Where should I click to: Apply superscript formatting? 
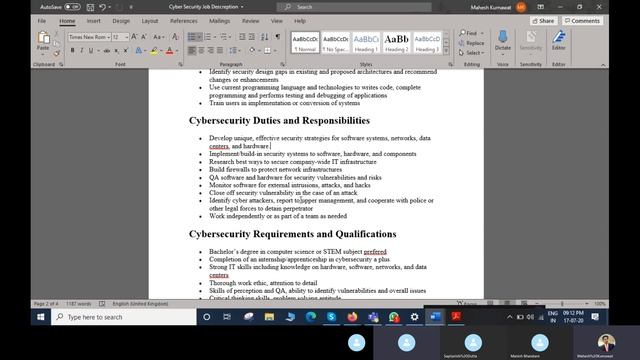tap(126, 51)
